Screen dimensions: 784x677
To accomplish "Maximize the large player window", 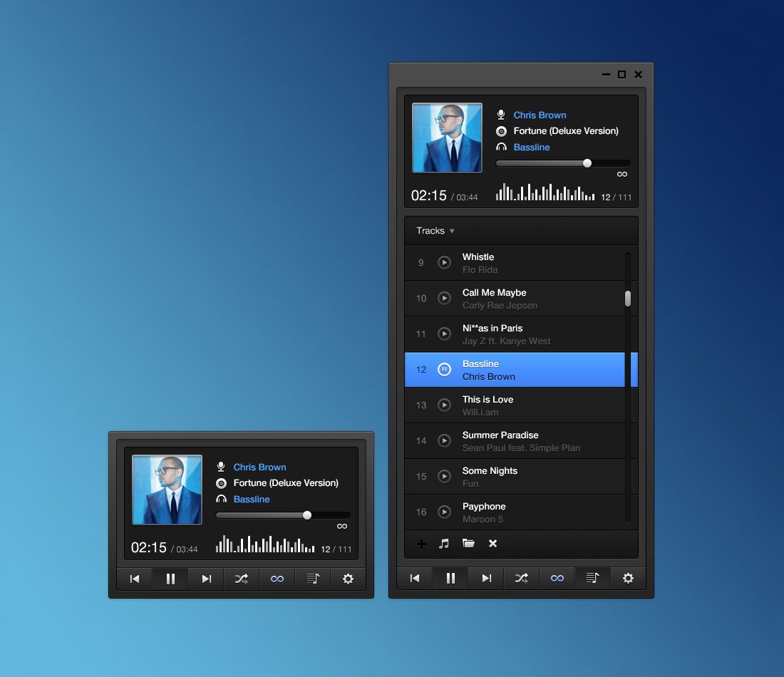I will (621, 75).
